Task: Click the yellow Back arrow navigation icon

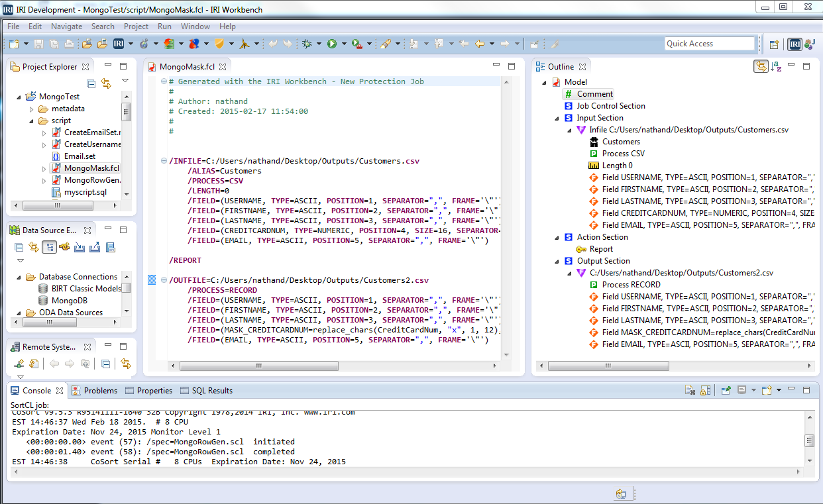Action: click(480, 44)
